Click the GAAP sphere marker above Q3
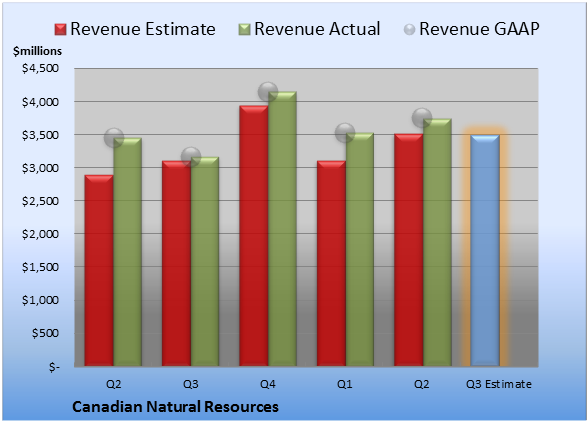 point(190,156)
